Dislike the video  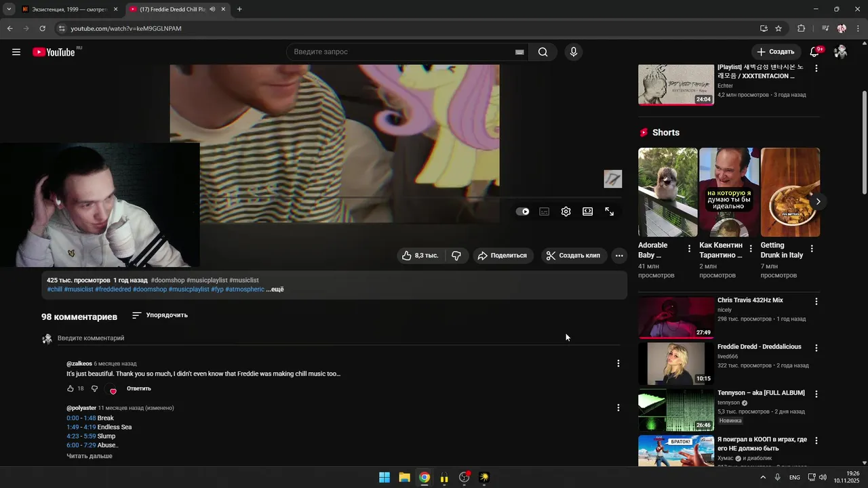456,256
